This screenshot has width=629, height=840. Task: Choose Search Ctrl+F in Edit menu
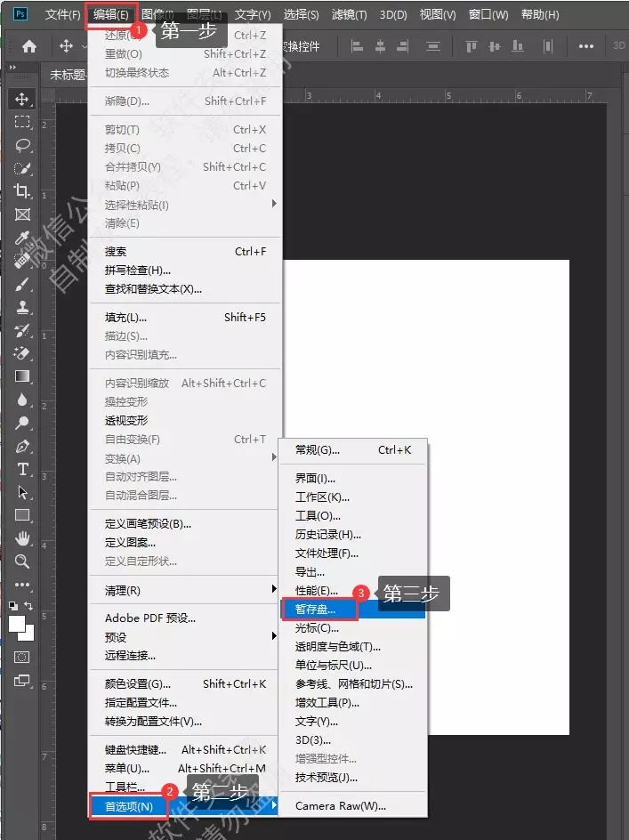185,251
